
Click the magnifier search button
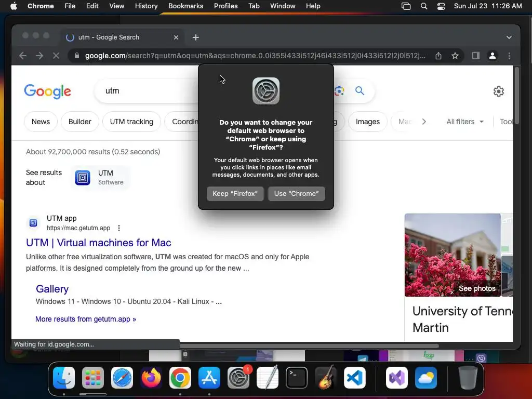[360, 90]
